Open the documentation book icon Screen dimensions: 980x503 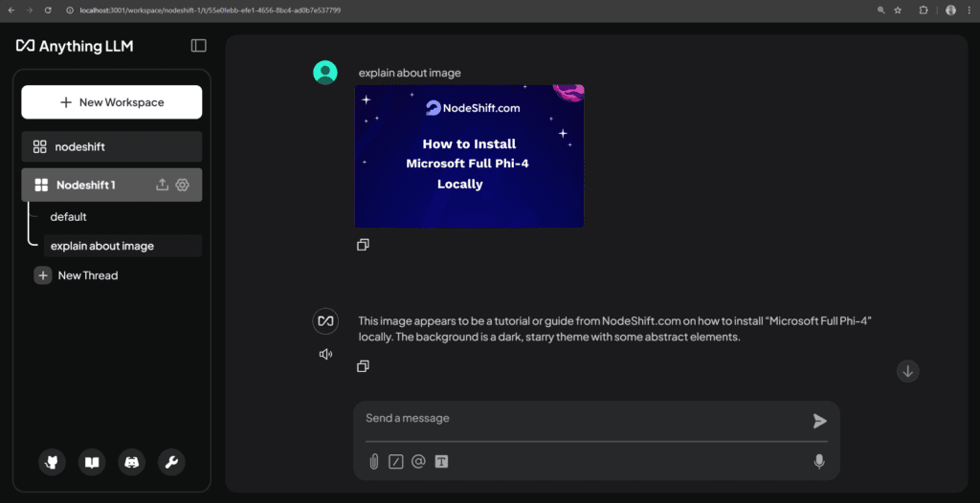point(92,463)
